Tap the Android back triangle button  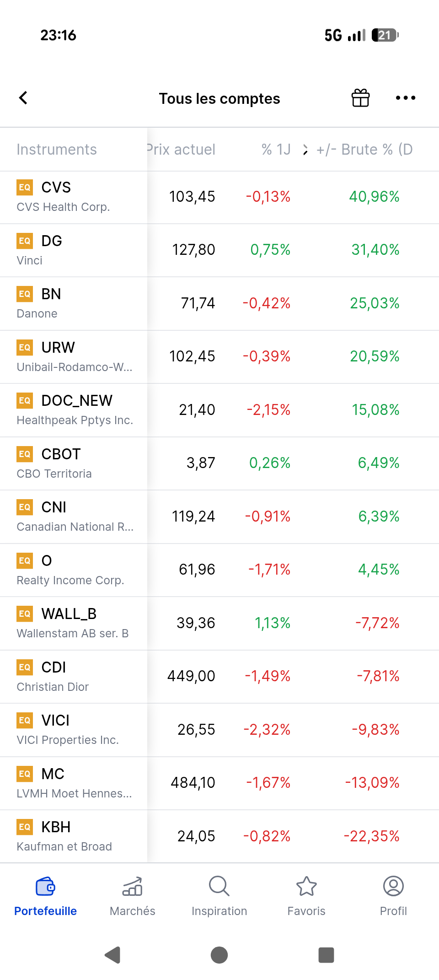click(113, 955)
